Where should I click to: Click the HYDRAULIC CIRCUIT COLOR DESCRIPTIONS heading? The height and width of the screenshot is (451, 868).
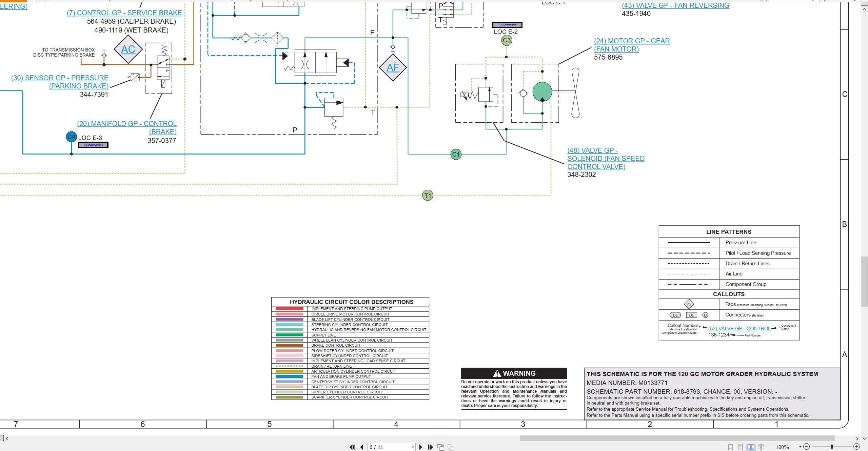[352, 302]
